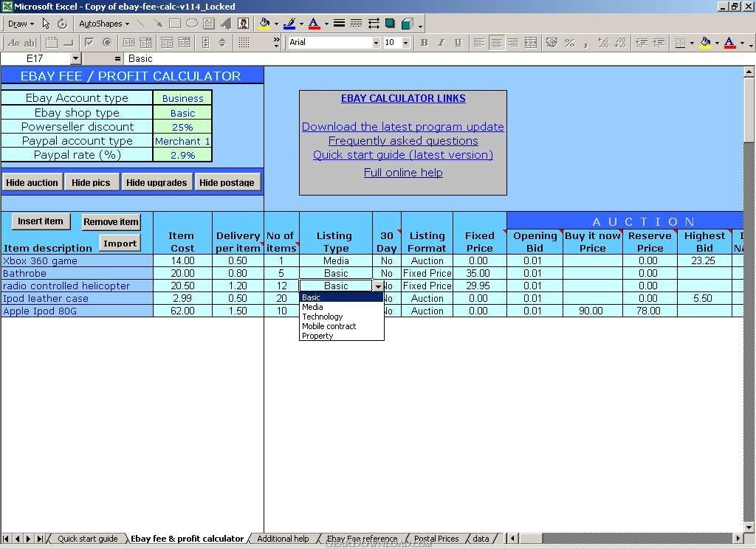
Task: Open Frequently asked questions link
Action: (x=403, y=141)
